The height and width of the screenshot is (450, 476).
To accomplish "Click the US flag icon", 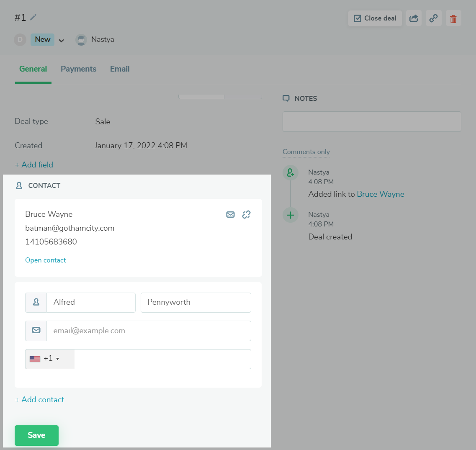I will point(35,359).
